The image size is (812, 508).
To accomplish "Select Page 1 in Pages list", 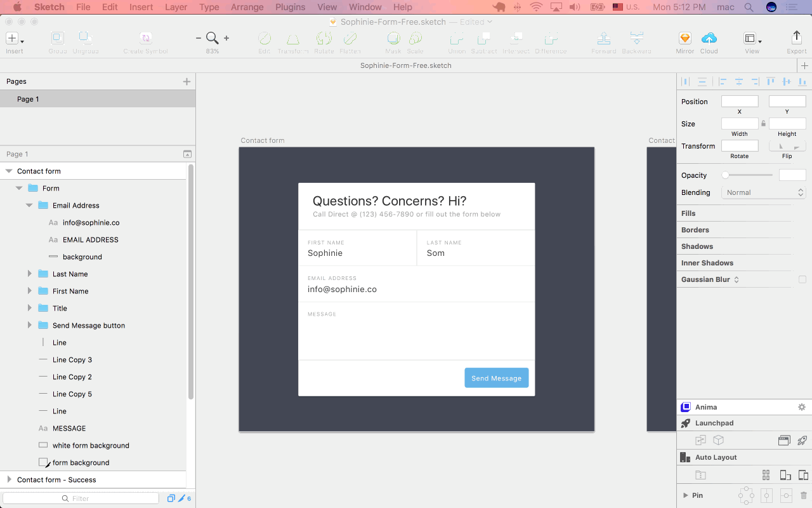I will tap(98, 99).
